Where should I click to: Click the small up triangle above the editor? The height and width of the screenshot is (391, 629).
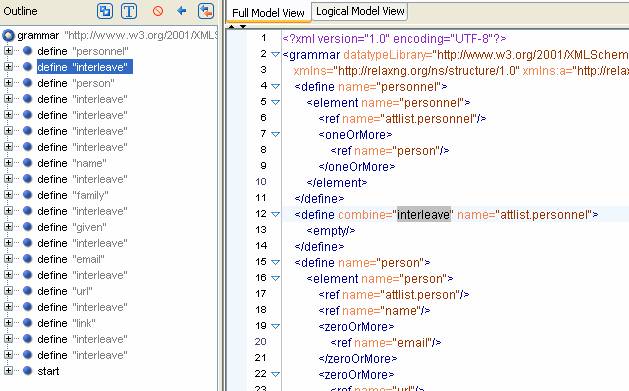click(x=231, y=27)
